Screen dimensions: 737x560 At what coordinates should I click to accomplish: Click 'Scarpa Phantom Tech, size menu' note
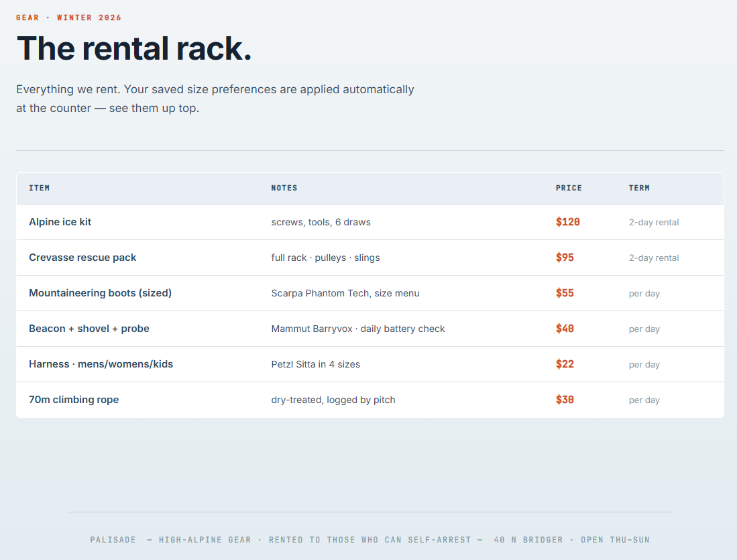345,293
